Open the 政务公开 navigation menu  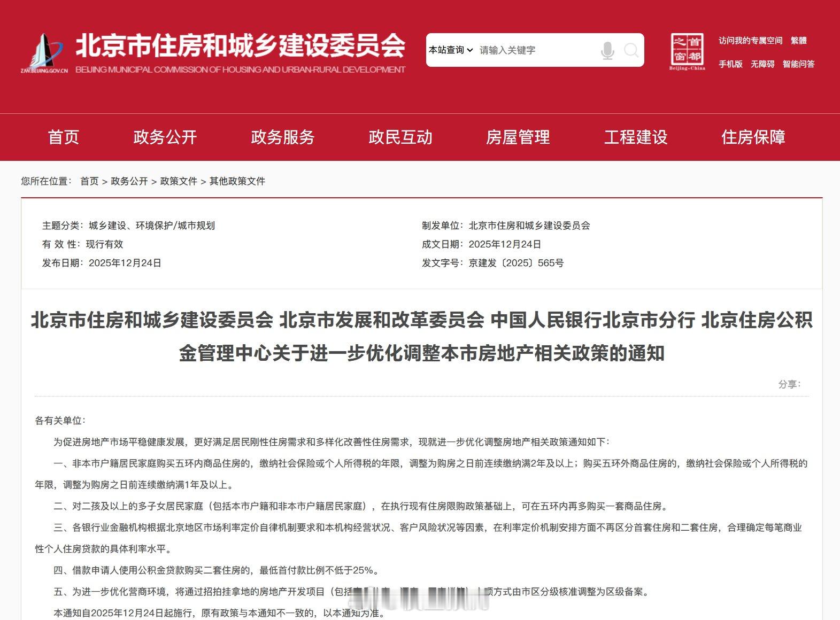(x=165, y=137)
